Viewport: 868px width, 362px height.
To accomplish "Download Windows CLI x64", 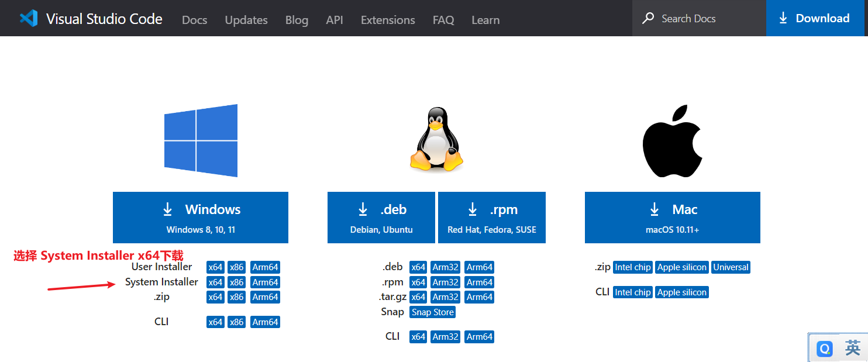I will tap(215, 322).
